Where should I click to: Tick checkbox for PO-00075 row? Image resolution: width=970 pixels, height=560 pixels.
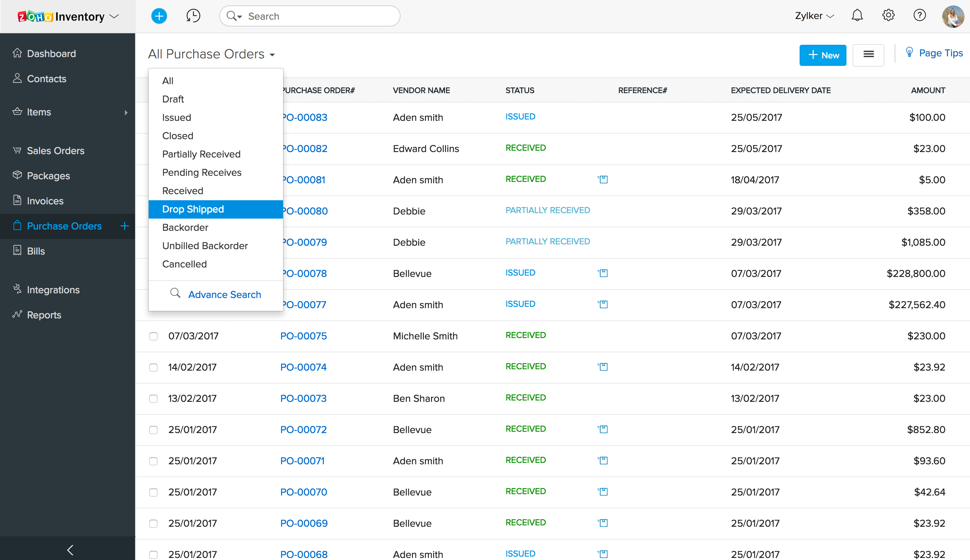153,336
